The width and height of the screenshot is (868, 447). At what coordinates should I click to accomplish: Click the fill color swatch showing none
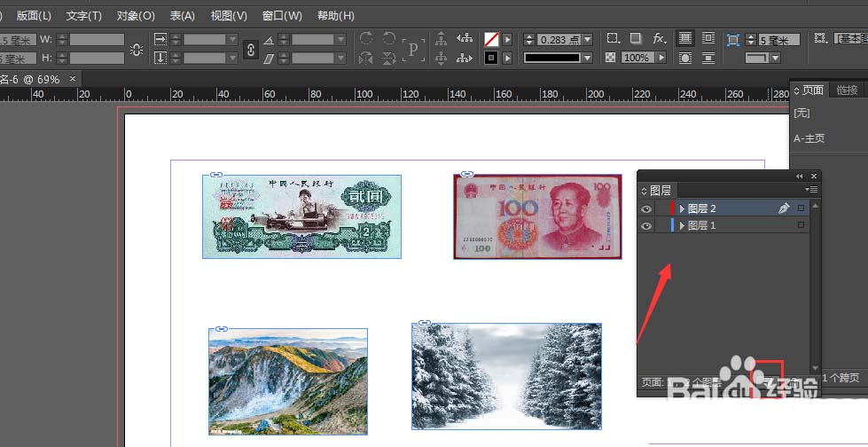pos(491,39)
